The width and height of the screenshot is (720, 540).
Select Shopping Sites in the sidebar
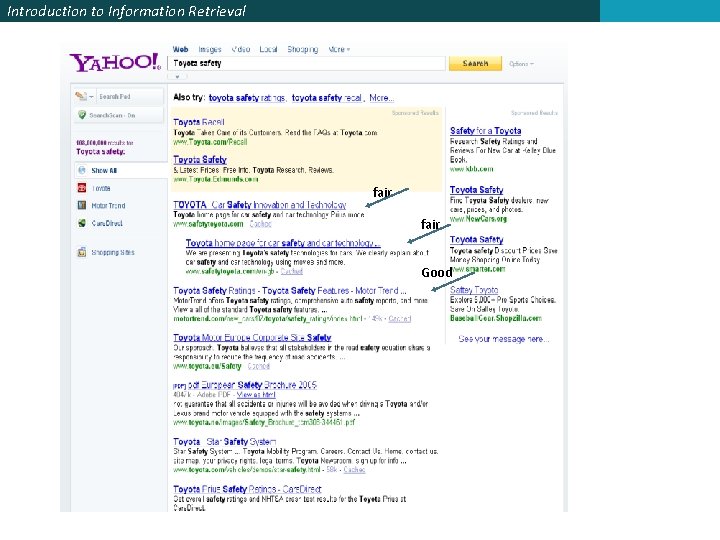click(113, 252)
